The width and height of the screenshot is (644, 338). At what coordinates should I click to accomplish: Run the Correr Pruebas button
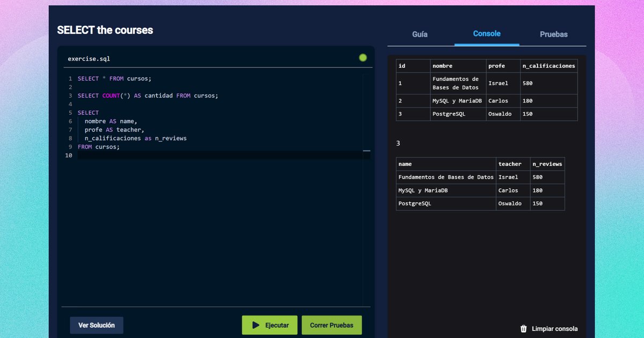pyautogui.click(x=332, y=325)
